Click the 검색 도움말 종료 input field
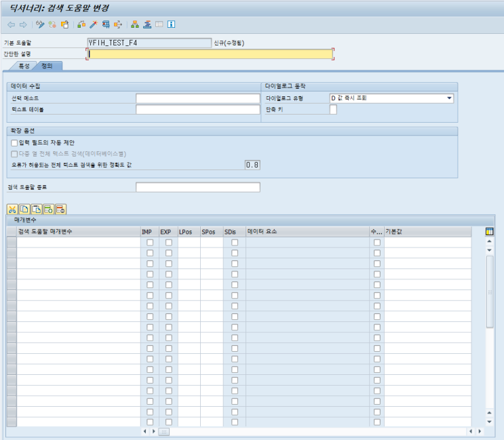This screenshot has height=440, width=504. click(x=198, y=187)
